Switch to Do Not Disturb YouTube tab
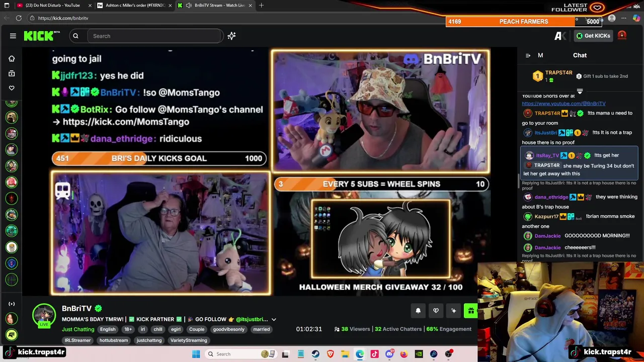 coord(53,6)
